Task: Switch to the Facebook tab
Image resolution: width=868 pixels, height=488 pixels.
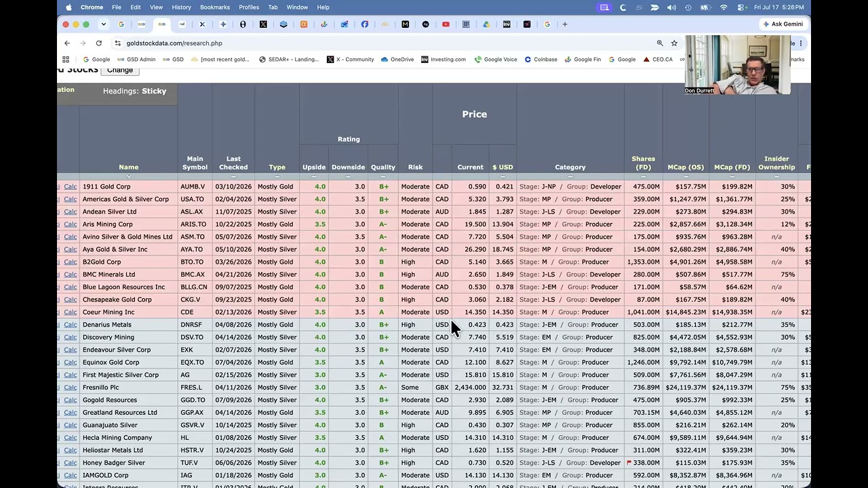Action: tap(365, 24)
